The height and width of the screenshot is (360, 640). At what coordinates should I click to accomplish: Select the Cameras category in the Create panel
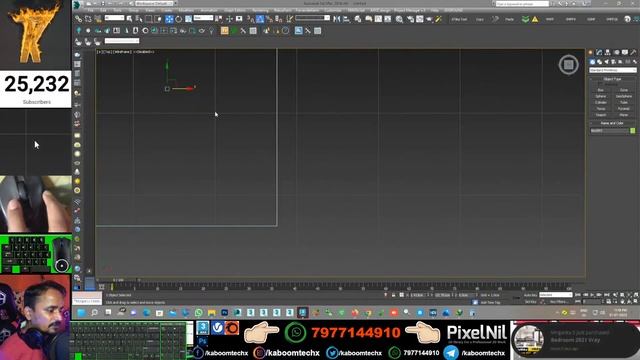pyautogui.click(x=613, y=62)
